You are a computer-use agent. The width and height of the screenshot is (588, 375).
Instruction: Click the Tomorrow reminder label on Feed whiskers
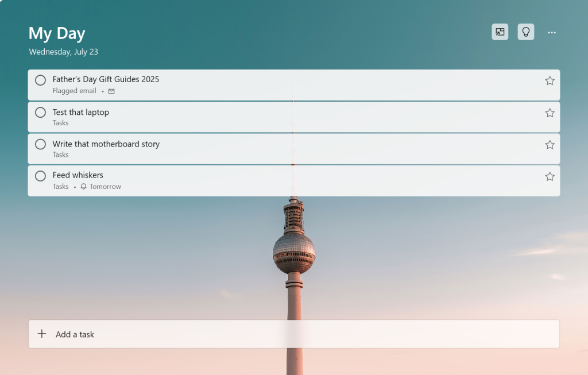point(105,187)
